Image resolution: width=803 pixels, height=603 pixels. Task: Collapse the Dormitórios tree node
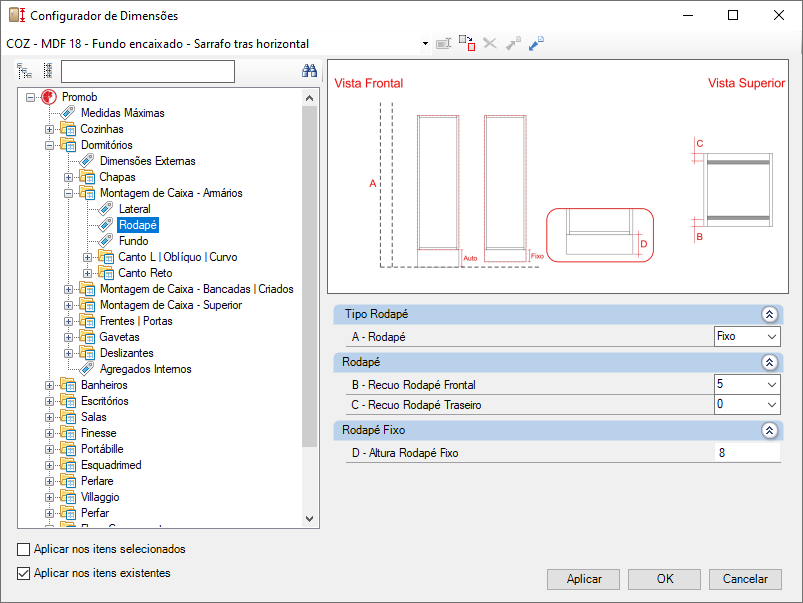point(50,145)
